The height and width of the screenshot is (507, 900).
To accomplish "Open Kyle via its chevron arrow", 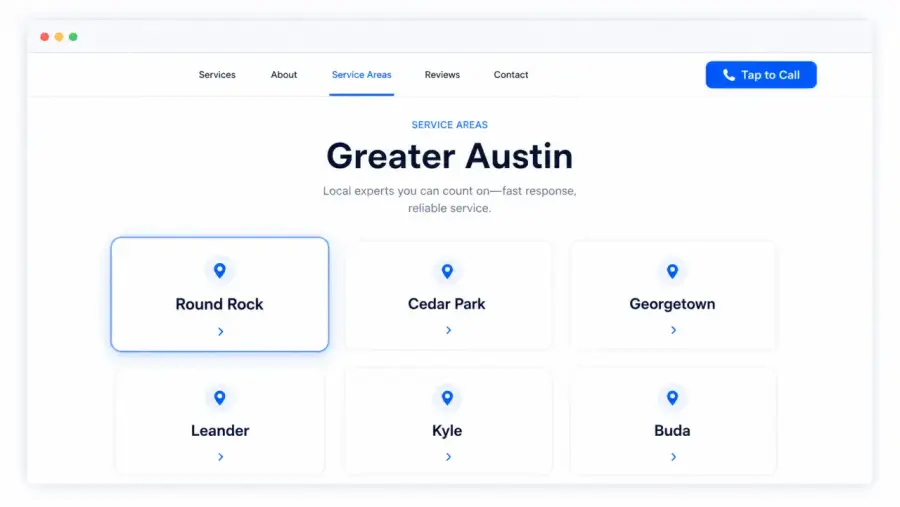I will [448, 457].
